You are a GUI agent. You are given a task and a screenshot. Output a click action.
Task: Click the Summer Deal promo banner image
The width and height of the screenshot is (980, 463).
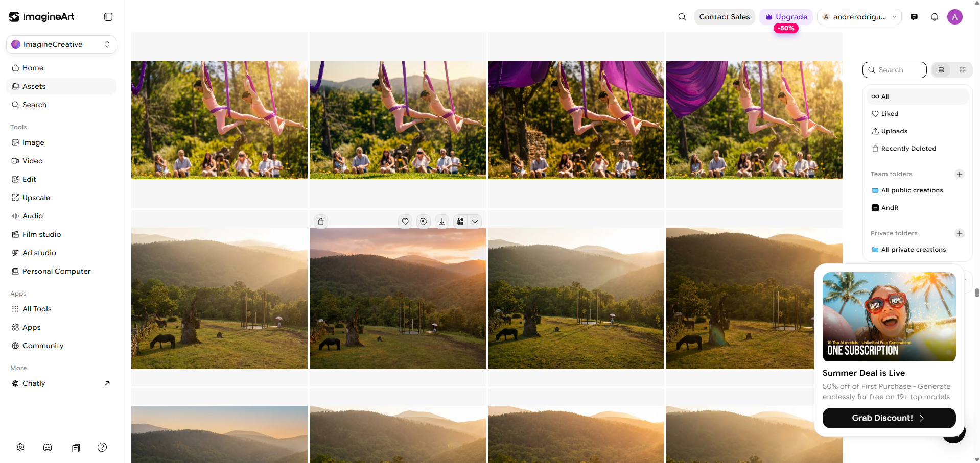pos(889,316)
